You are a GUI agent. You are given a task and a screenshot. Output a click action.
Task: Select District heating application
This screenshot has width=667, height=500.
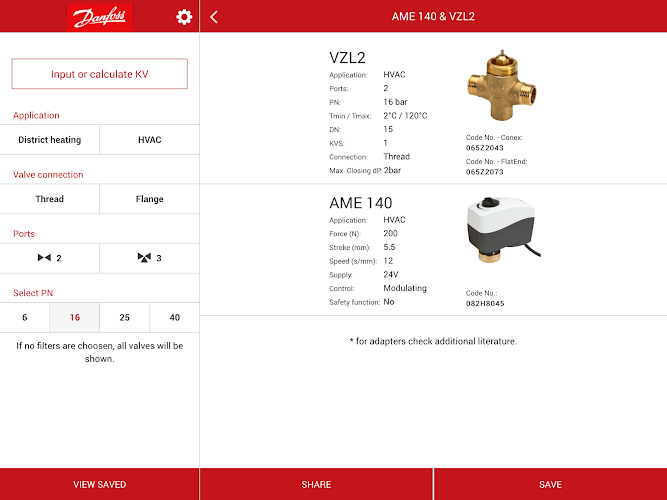point(50,140)
